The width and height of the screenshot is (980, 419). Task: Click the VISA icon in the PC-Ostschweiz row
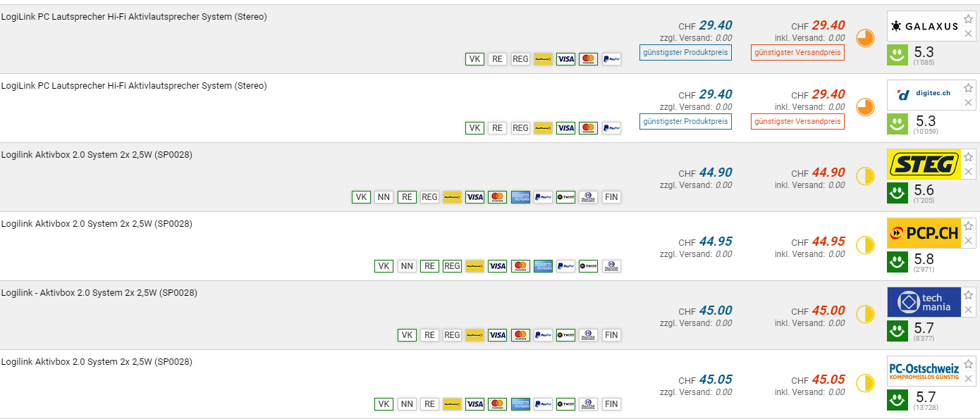coord(475,404)
